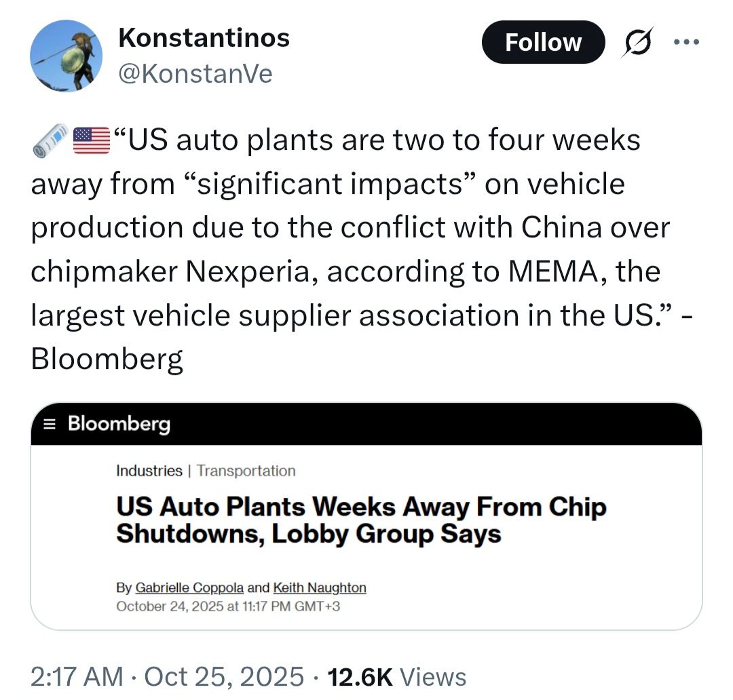Click the tweet timestamp 2:17 AM Oct 25, 2025
The image size is (733, 700).
(x=167, y=676)
